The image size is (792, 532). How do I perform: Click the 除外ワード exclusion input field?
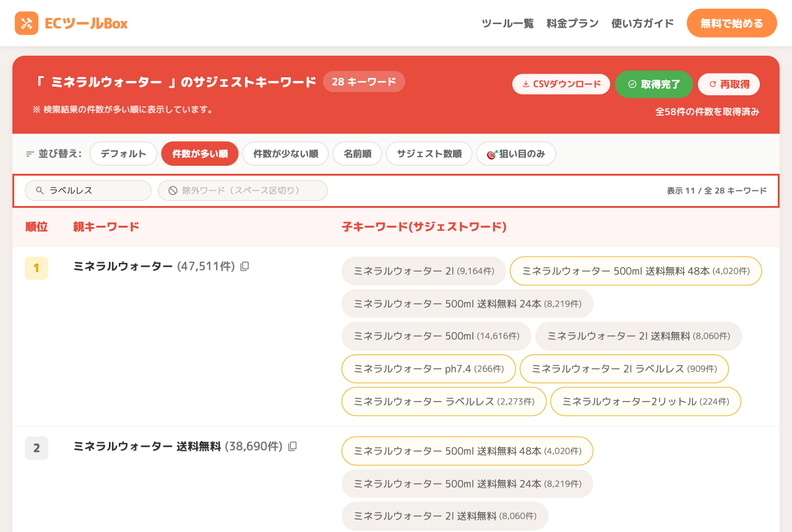243,191
